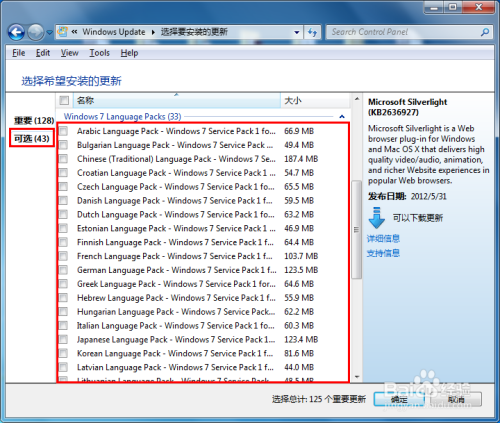Switch to the 重要 (128) updates tab
The width and height of the screenshot is (500, 423).
[x=34, y=120]
